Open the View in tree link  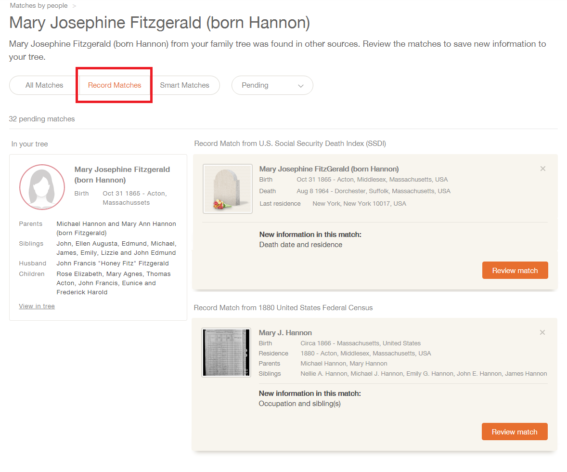[37, 306]
